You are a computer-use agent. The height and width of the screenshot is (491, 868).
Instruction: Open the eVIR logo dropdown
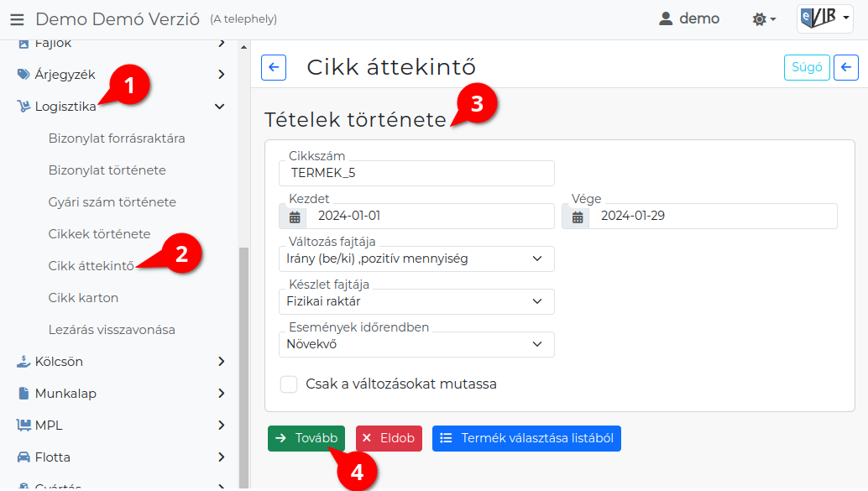[825, 18]
